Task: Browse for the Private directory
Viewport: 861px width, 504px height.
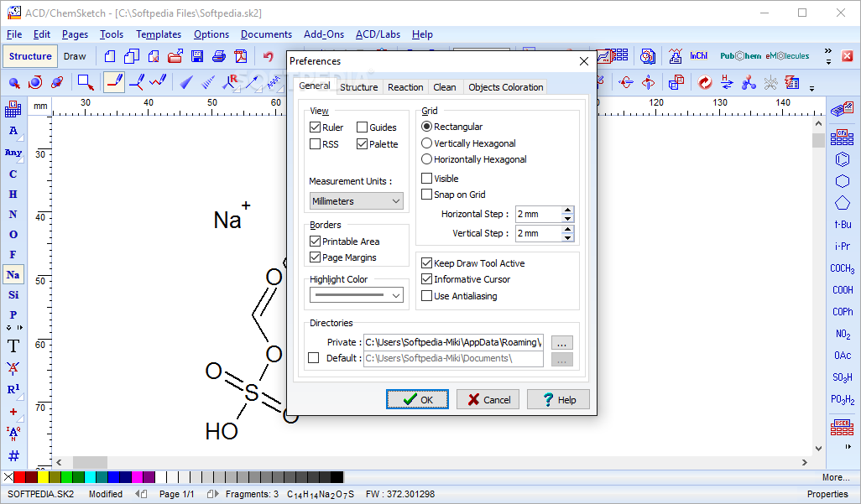Action: point(561,343)
